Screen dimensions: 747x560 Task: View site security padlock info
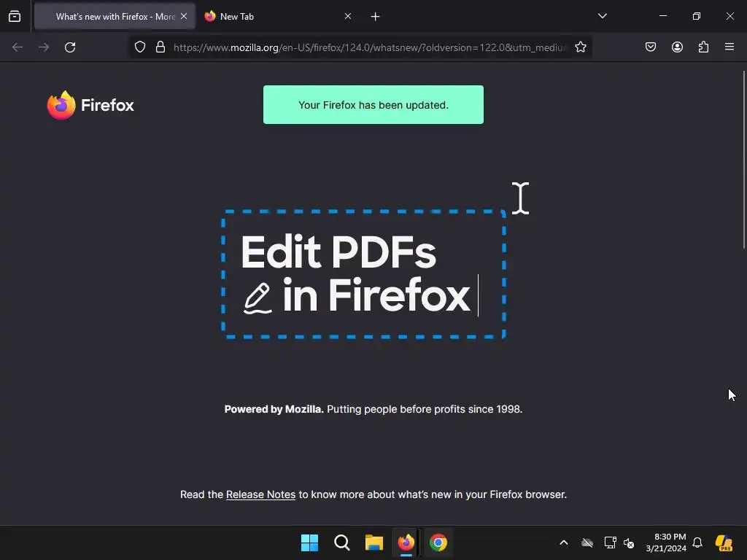point(160,47)
